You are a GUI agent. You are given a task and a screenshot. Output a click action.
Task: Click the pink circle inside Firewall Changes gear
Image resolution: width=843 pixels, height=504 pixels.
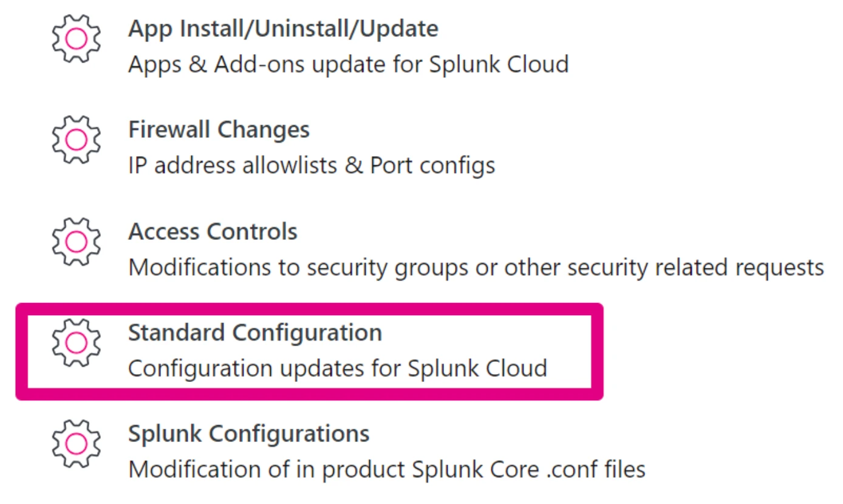click(x=76, y=140)
